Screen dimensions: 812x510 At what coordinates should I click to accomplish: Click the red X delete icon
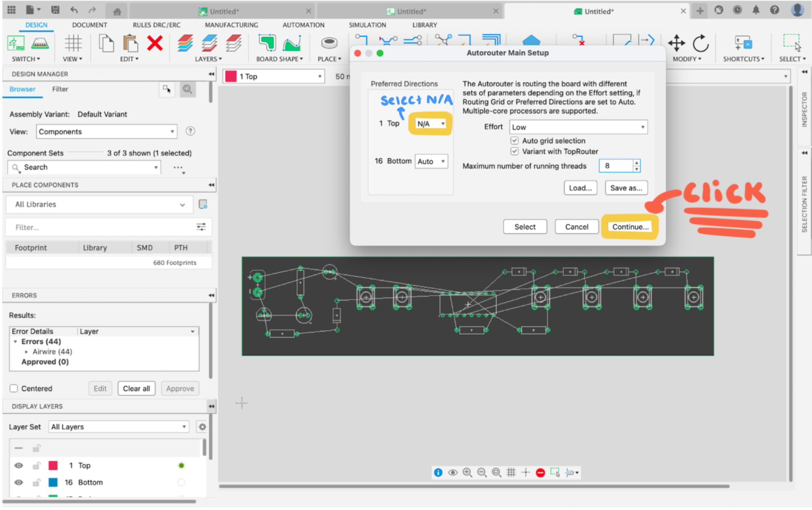[155, 43]
